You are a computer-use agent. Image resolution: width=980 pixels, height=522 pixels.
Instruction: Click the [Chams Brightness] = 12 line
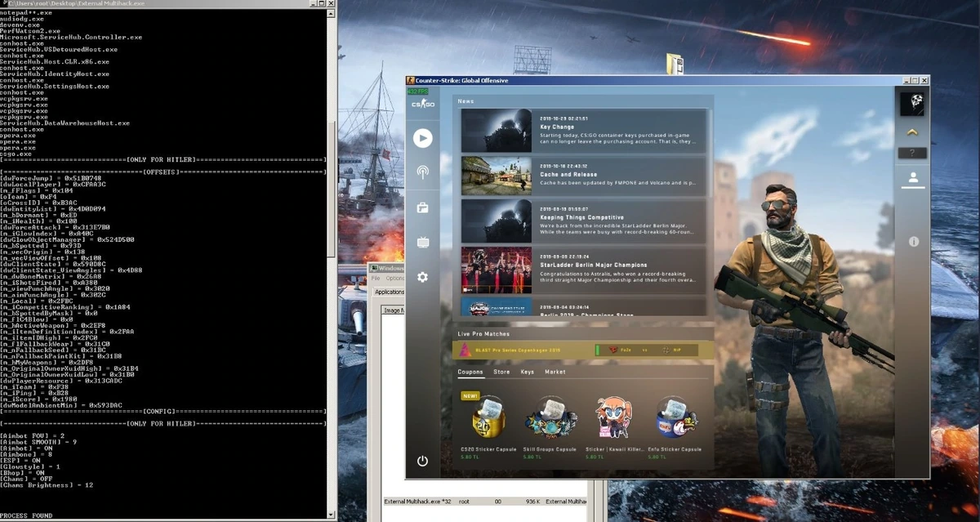pos(47,485)
